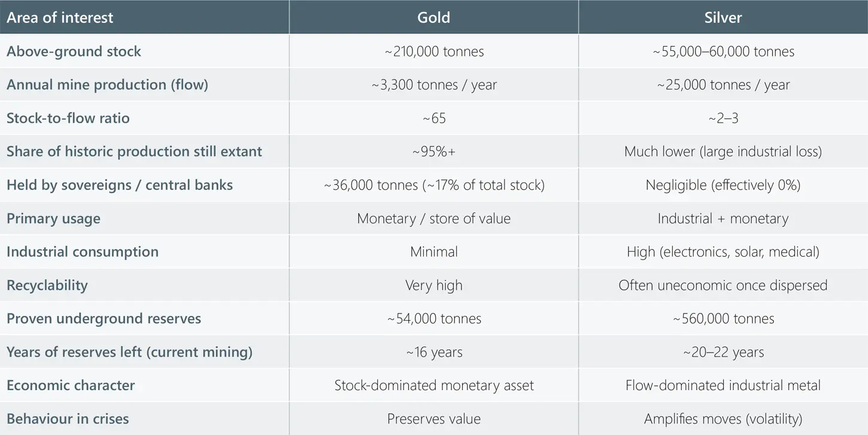Viewport: 868px width, 435px height.
Task: Click the silver stock-to-flow value '~2–3'
Action: pos(723,118)
